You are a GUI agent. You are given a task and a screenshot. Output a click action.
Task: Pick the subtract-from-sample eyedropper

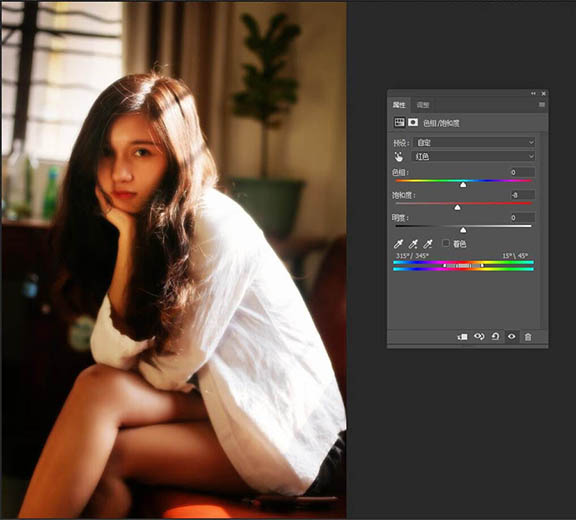[428, 244]
